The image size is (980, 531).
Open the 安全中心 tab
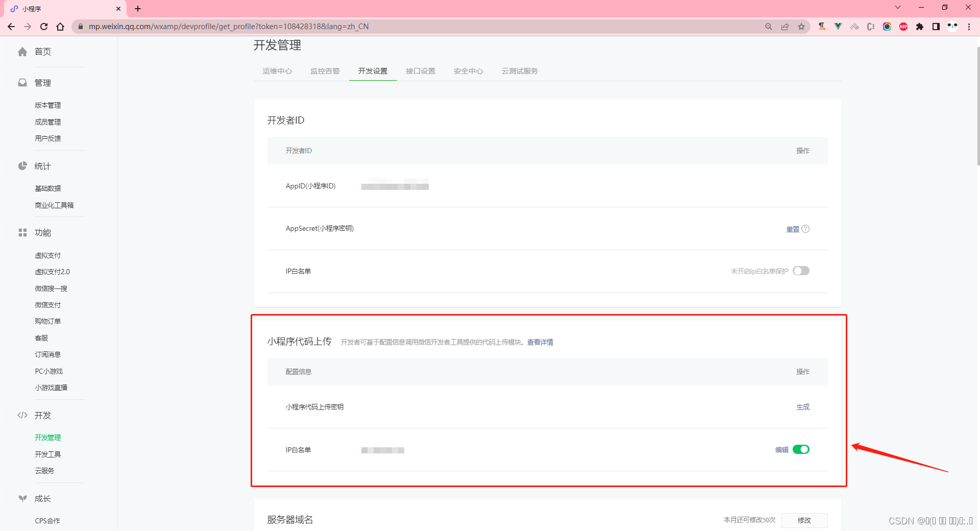tap(468, 71)
